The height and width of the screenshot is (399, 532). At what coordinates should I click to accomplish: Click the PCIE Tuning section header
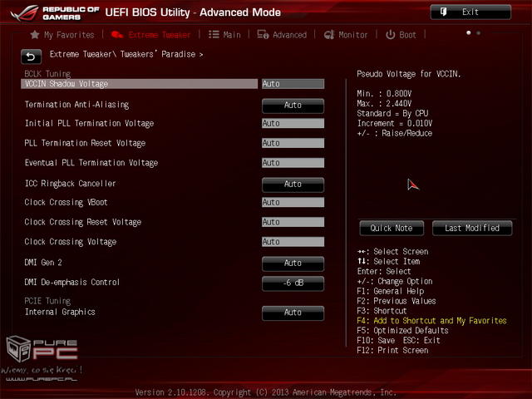pos(47,301)
